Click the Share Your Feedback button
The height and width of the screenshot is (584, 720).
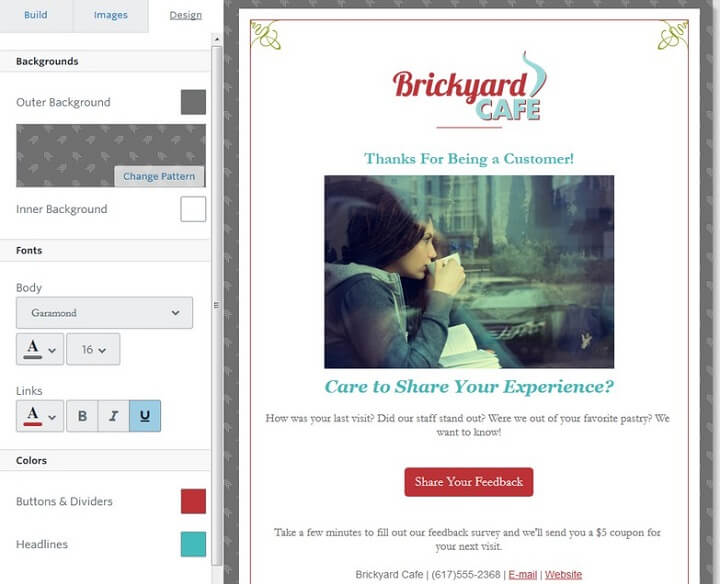[469, 482]
